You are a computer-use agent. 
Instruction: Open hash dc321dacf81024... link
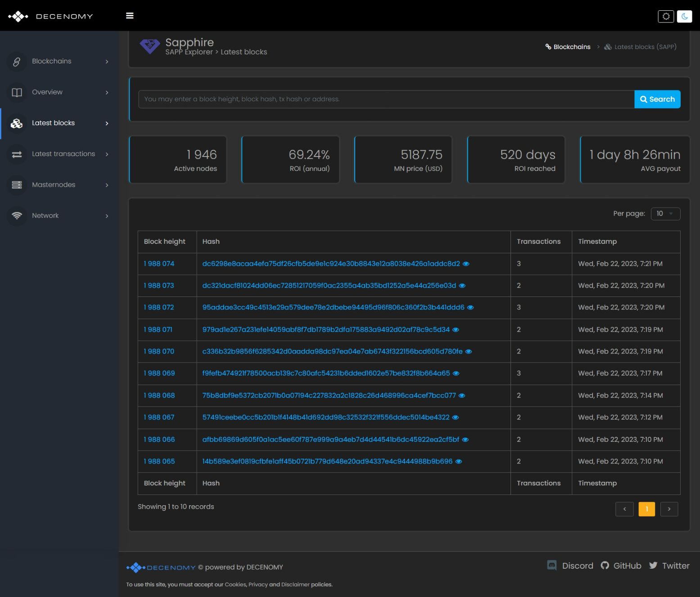pyautogui.click(x=329, y=286)
